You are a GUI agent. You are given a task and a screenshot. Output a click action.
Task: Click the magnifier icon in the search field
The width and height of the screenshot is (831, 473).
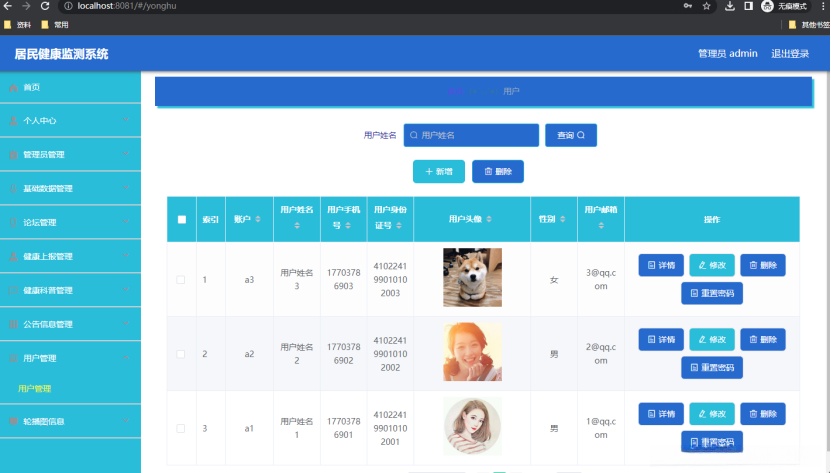pos(414,135)
